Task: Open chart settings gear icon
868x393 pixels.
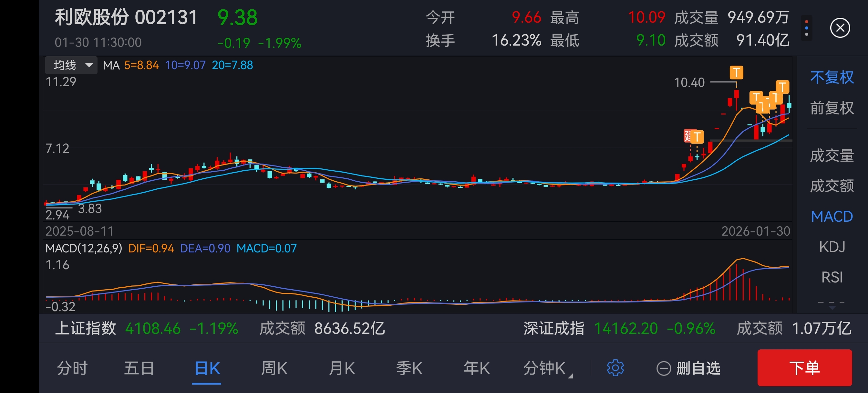Action: tap(615, 368)
